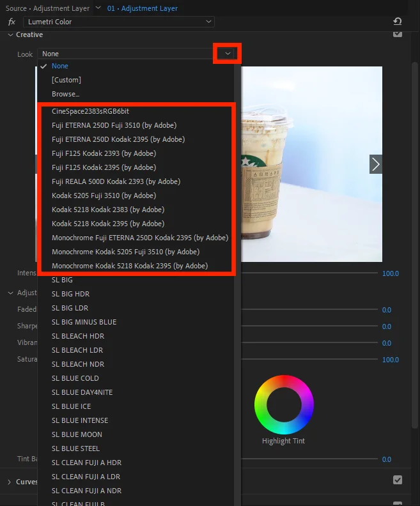Collapse the Creative section
This screenshot has width=420, height=506.
[10, 34]
